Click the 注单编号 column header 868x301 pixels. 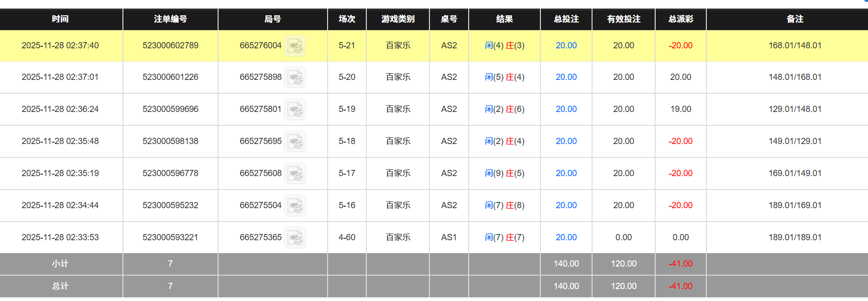[170, 19]
